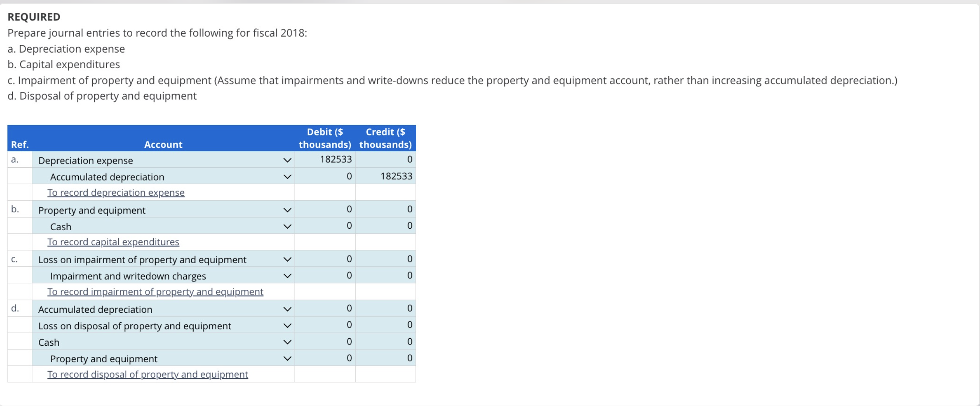980x406 pixels.
Task: Open the Impairment and writedown charges dropdown
Action: click(287, 276)
